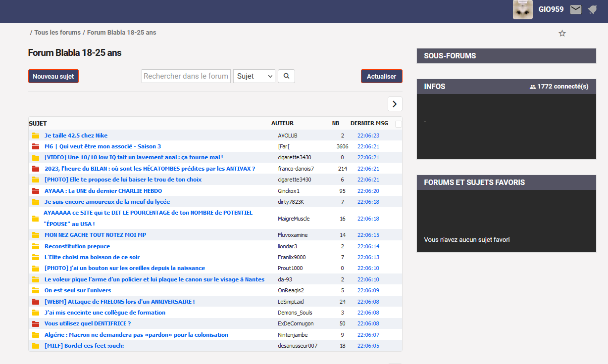Click yellow folder icon beside Nike topic

36,136
